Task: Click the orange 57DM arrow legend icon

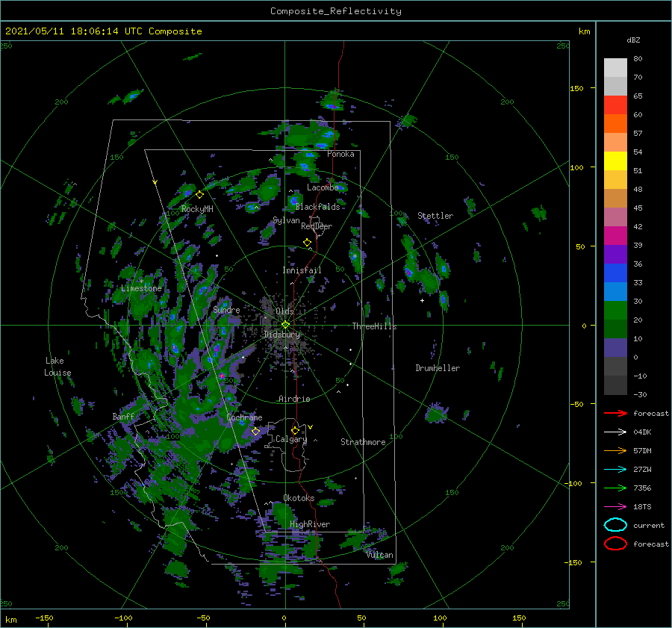Action: [x=615, y=450]
